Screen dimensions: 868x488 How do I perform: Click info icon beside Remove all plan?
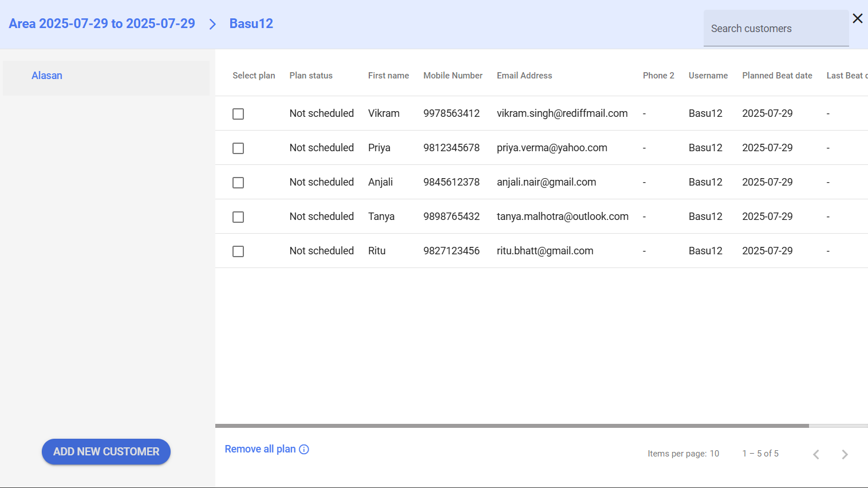[x=304, y=450]
